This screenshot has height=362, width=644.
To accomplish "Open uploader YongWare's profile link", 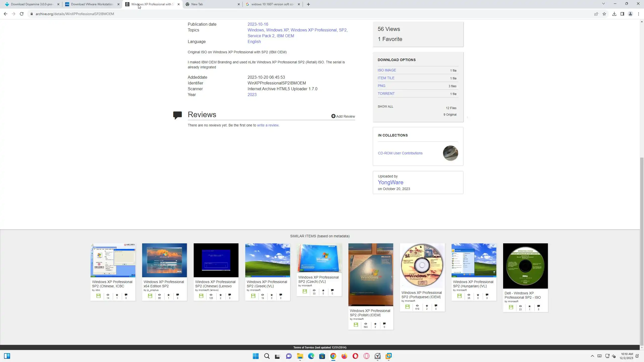I will point(390,183).
